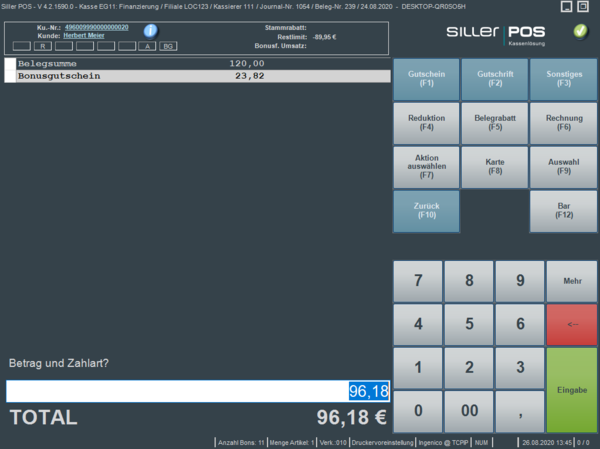Open Aktion auswählen (F7)
The image size is (600, 449).
pos(426,165)
